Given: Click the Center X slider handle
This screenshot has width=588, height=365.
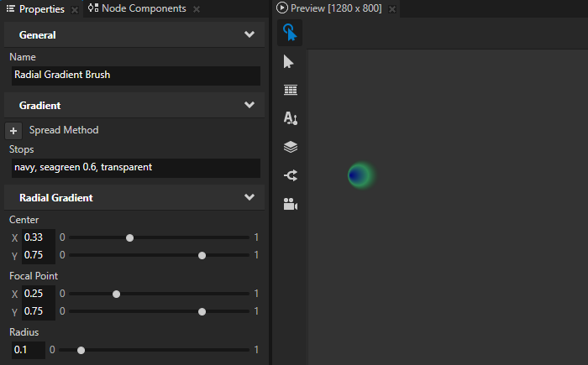Looking at the screenshot, I should 129,238.
